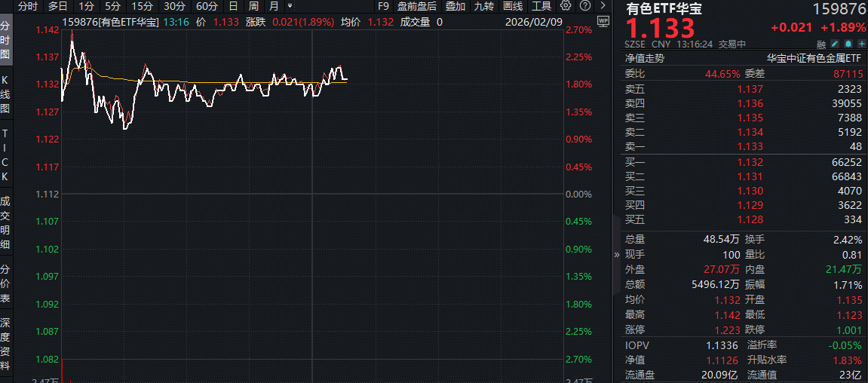The image size is (868, 383).
Task: Expand the period dropdown arrow after 月
Action: [290, 6]
